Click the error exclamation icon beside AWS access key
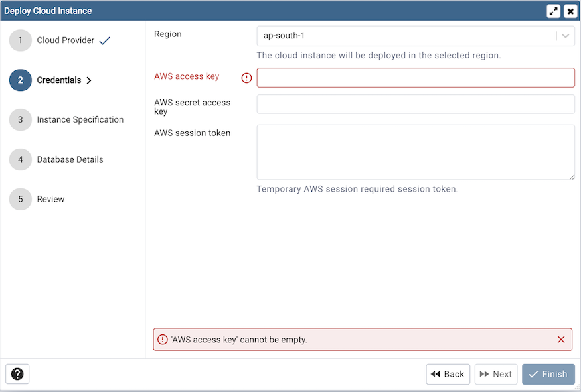The image size is (581, 392). click(x=246, y=78)
